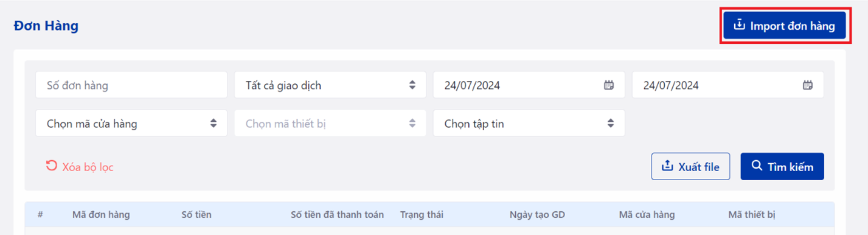868x235 pixels.
Task: Open the Chọn tập tin dropdown
Action: click(529, 123)
